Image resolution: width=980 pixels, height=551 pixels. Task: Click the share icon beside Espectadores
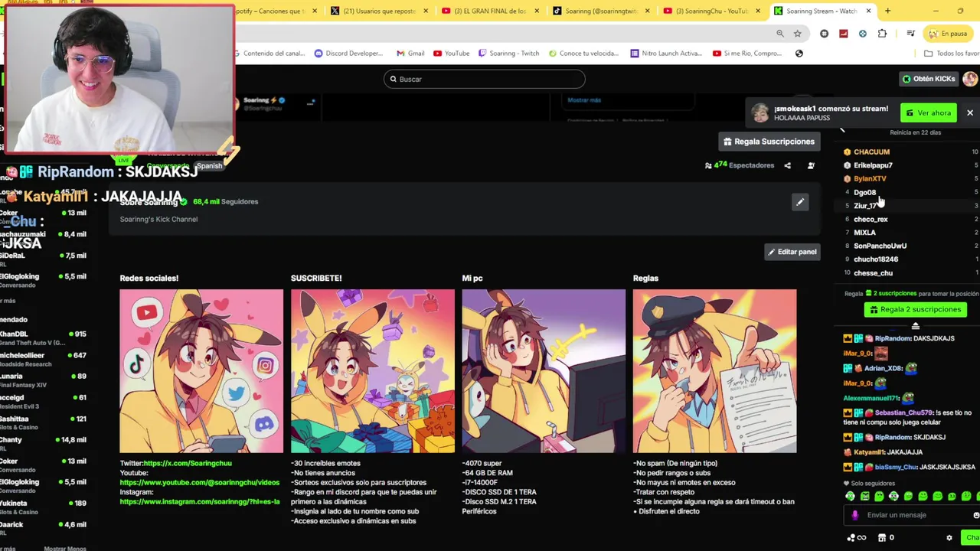pos(787,165)
